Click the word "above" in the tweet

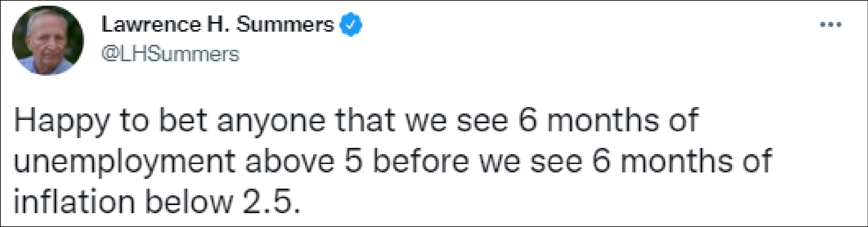pyautogui.click(x=290, y=161)
